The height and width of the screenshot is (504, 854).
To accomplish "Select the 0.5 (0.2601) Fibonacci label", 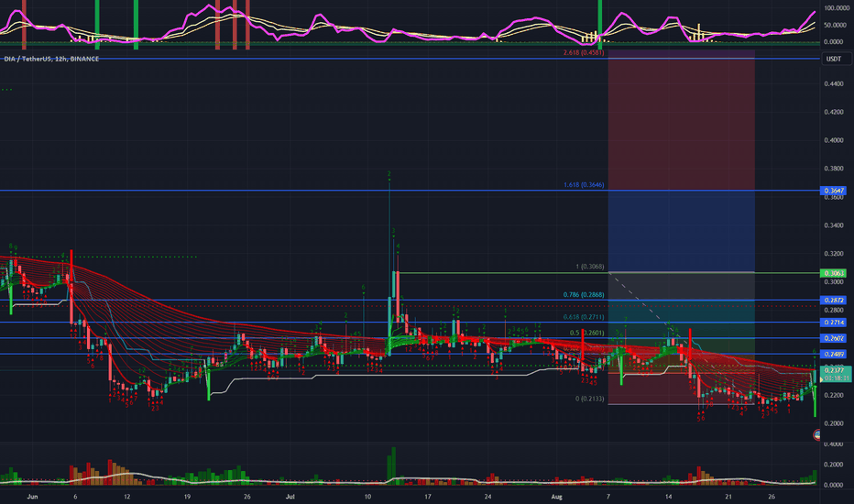I will tap(586, 333).
